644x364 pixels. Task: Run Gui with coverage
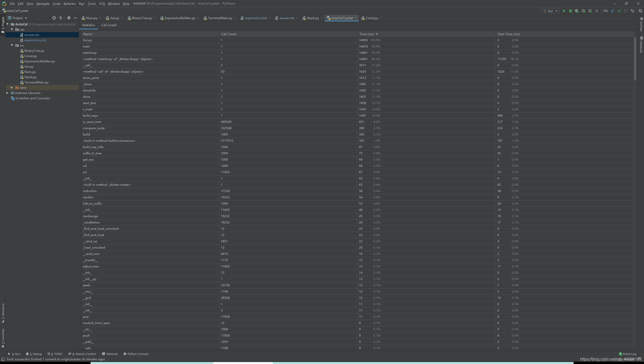point(577,11)
